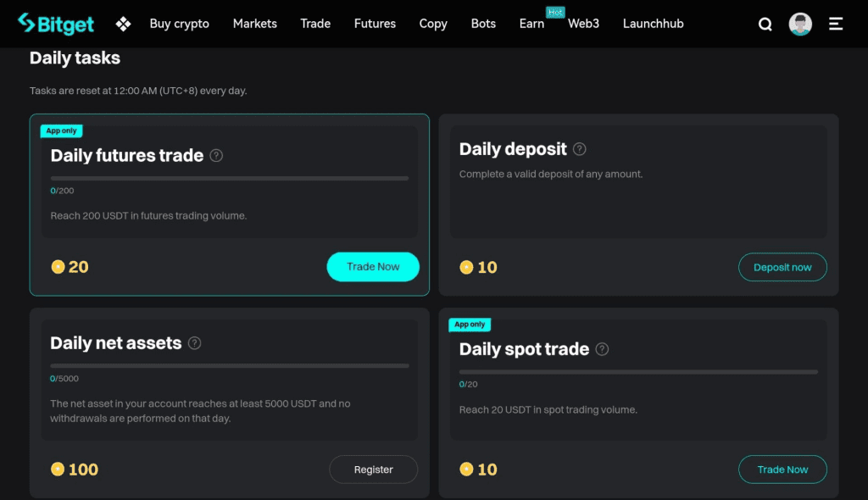The width and height of the screenshot is (868, 500).
Task: Open the search magnifier icon
Action: click(x=765, y=25)
